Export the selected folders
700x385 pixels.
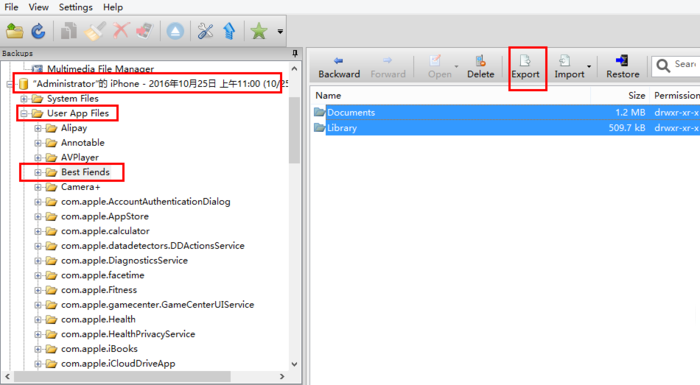525,67
